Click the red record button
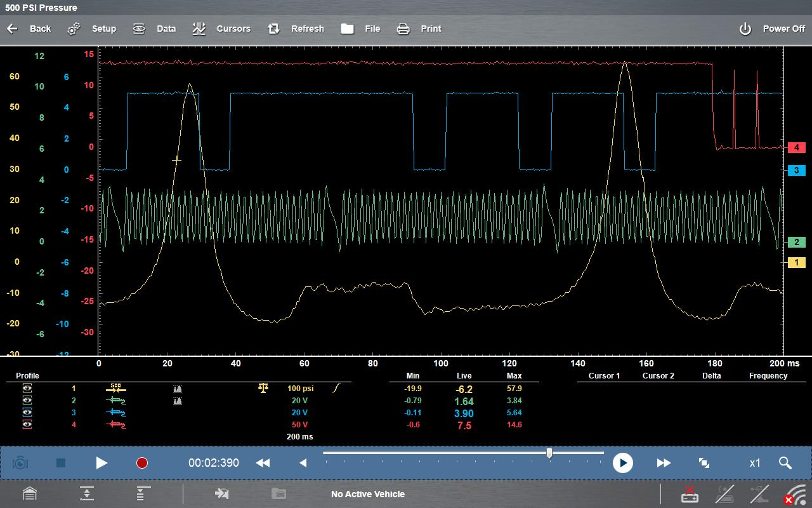The height and width of the screenshot is (508, 812). [142, 463]
